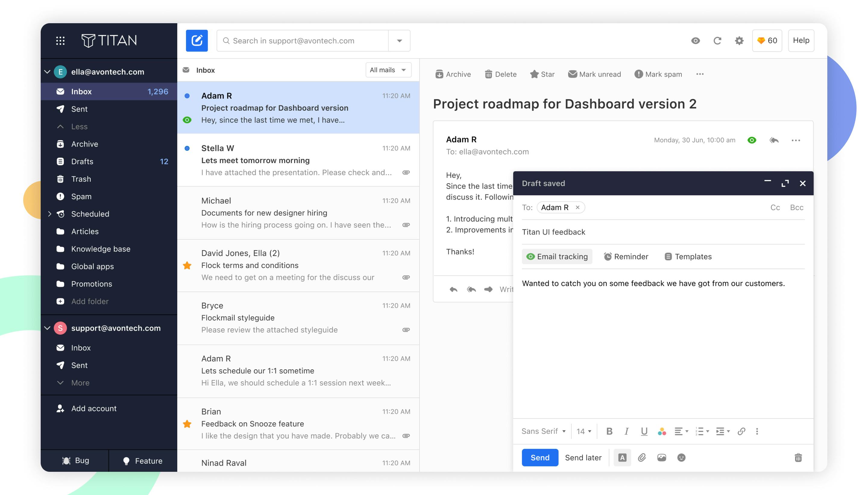Discard draft with the trash icon
The height and width of the screenshot is (495, 868).
(798, 457)
